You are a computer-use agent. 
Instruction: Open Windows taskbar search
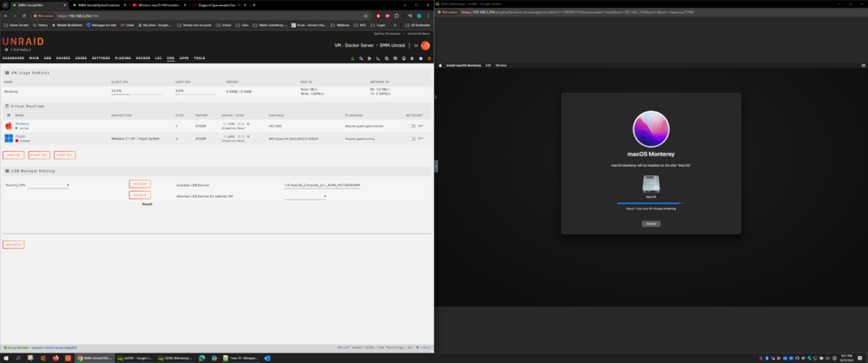pos(18,359)
